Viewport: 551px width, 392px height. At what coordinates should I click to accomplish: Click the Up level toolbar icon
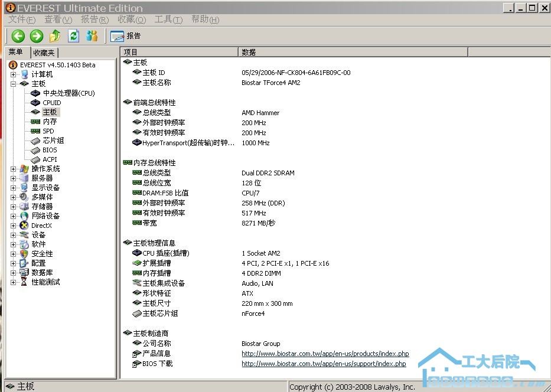point(55,36)
